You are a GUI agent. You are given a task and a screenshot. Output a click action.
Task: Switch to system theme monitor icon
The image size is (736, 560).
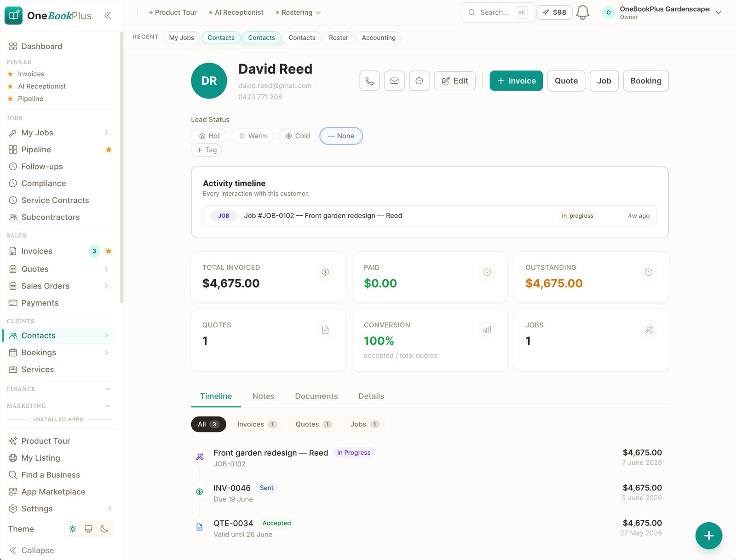(x=88, y=529)
